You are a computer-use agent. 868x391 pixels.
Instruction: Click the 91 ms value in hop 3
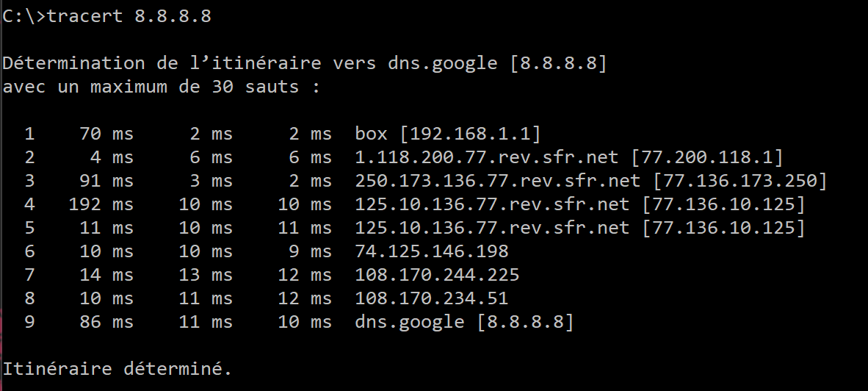coord(107,181)
